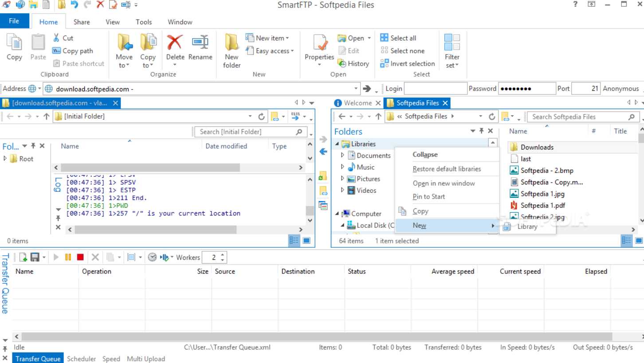Click the Copy path ribbon button
The height and width of the screenshot is (363, 644).
[73, 51]
